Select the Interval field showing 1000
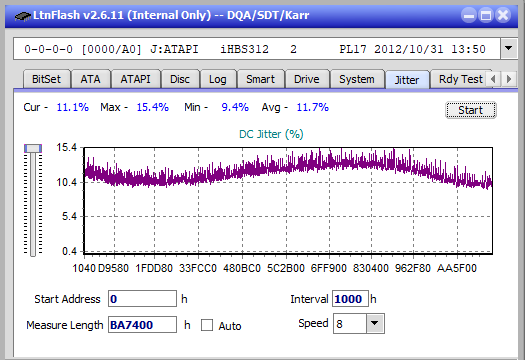The image size is (525, 360). (x=350, y=299)
